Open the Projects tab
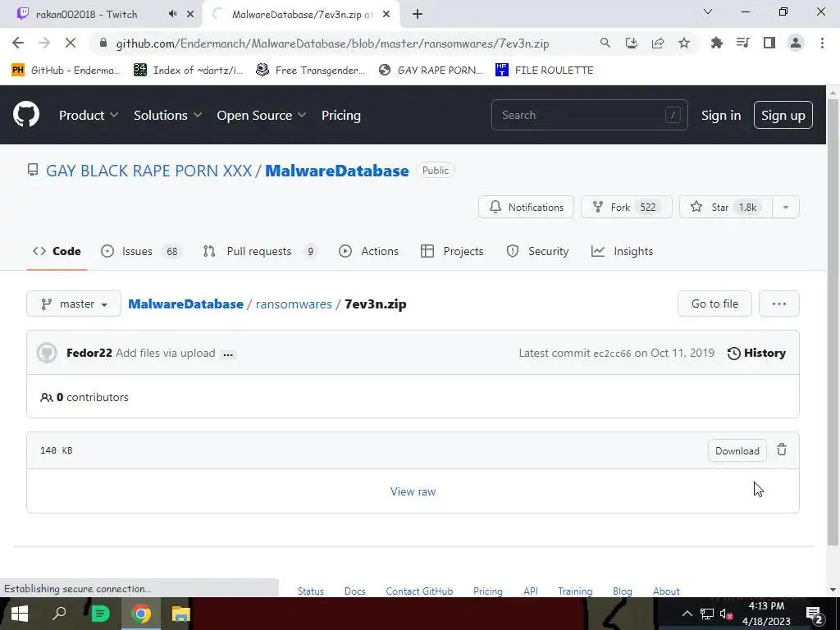The width and height of the screenshot is (840, 630). [452, 251]
